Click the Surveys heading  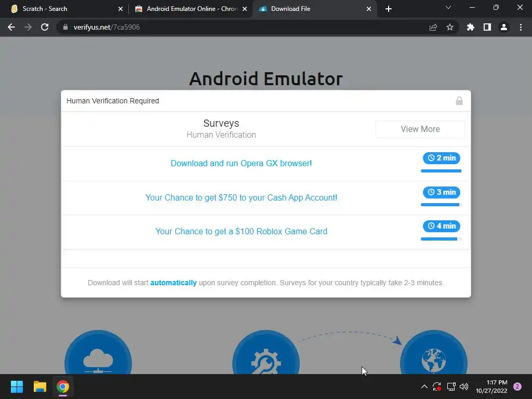coord(221,123)
